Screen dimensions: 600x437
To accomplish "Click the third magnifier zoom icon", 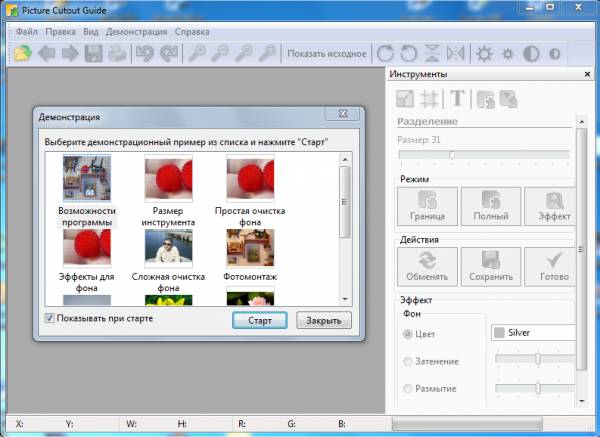I will click(244, 54).
